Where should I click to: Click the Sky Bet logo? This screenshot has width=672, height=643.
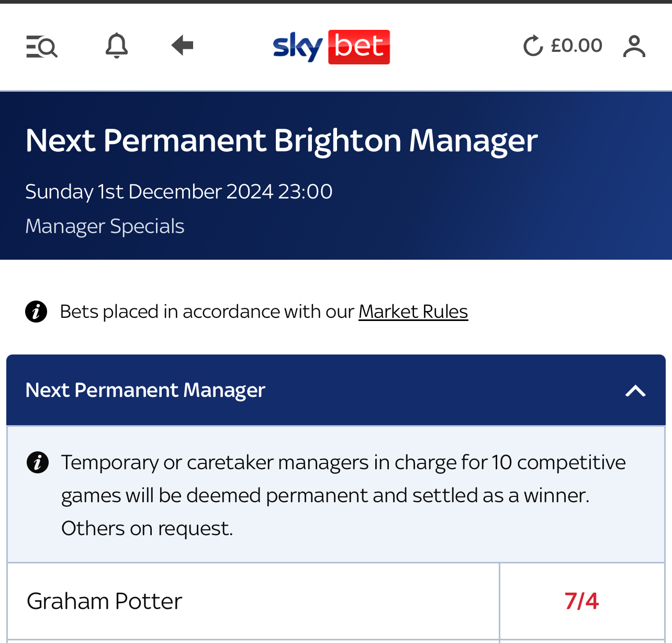(x=331, y=47)
